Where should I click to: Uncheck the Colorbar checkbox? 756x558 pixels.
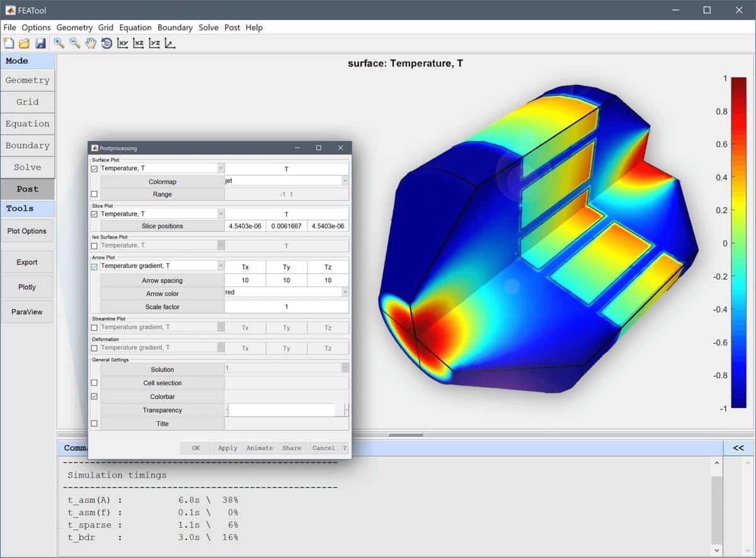tap(94, 397)
